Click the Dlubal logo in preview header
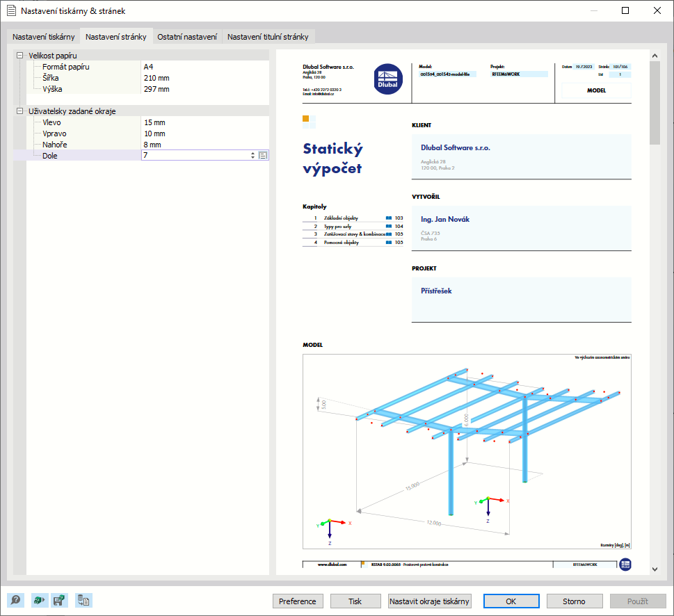 [x=387, y=79]
